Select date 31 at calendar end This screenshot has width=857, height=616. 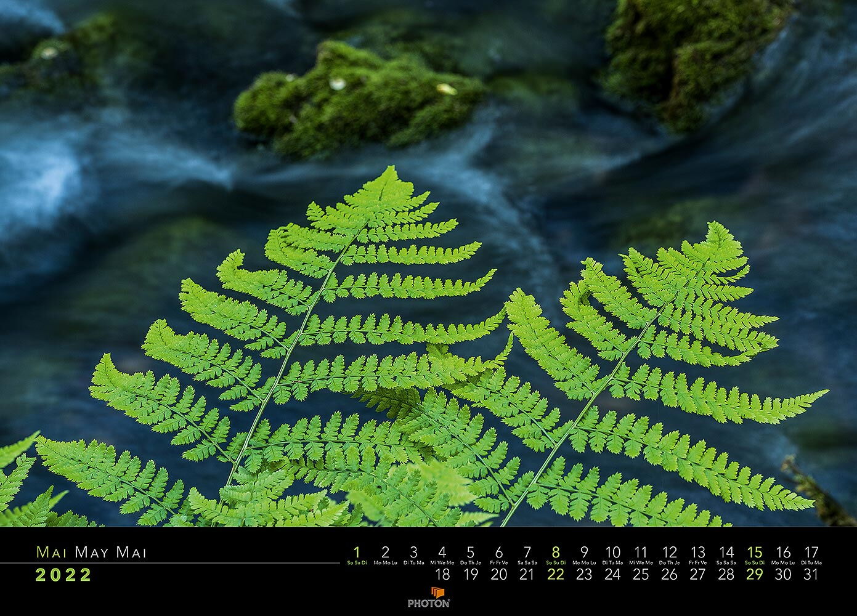(x=811, y=575)
